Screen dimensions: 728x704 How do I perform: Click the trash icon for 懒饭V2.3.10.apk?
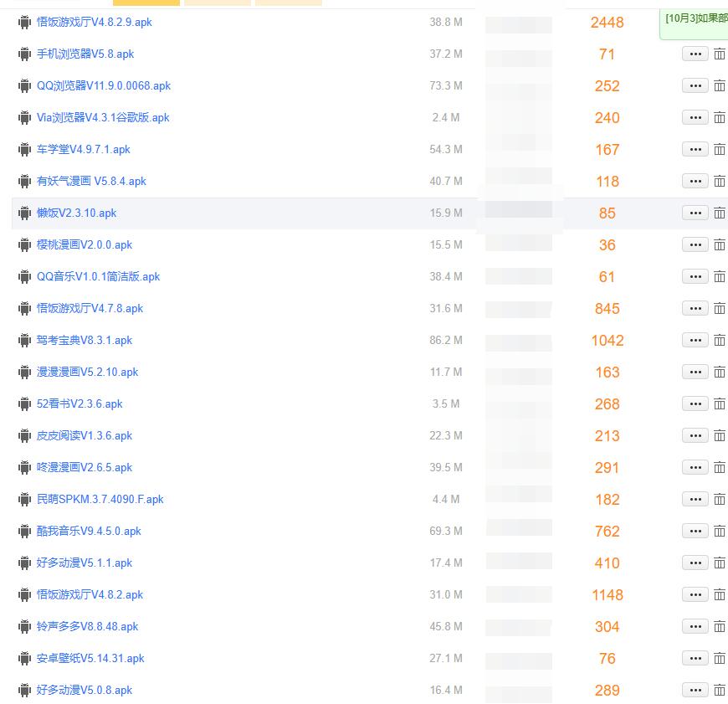(x=719, y=213)
